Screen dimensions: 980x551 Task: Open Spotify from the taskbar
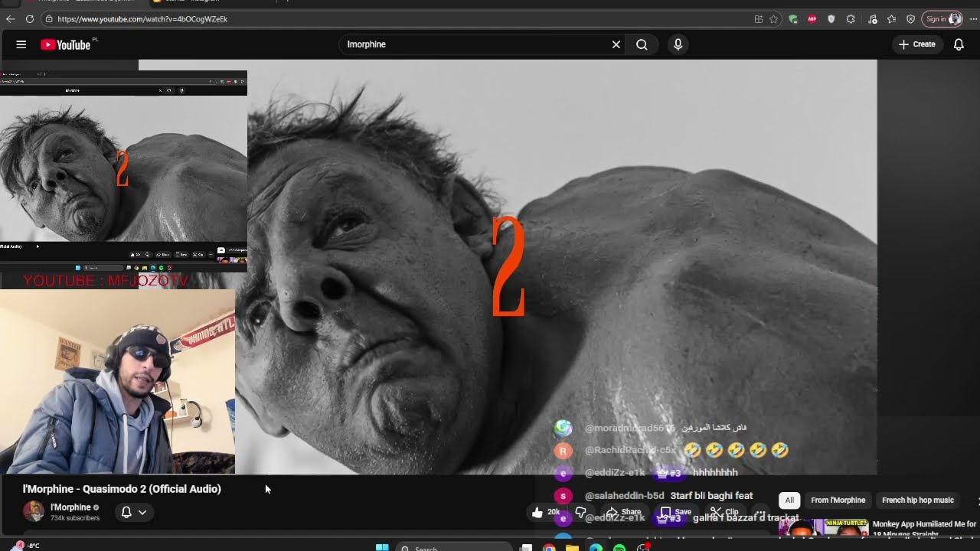(619, 547)
